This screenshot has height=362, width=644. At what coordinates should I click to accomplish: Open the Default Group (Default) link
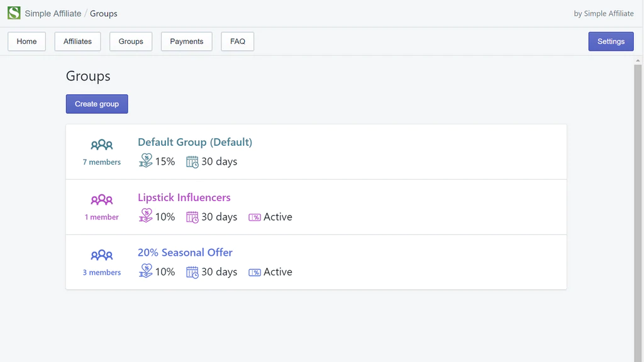195,142
